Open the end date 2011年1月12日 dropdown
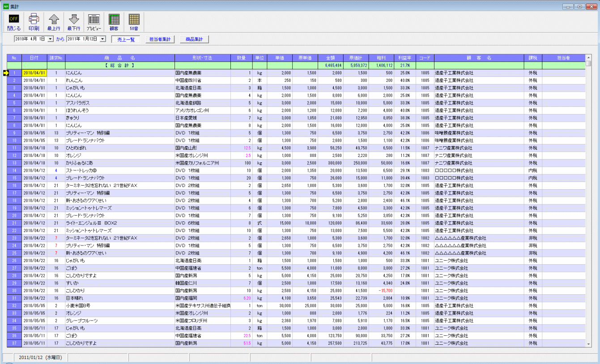The image size is (600, 364). pos(103,39)
